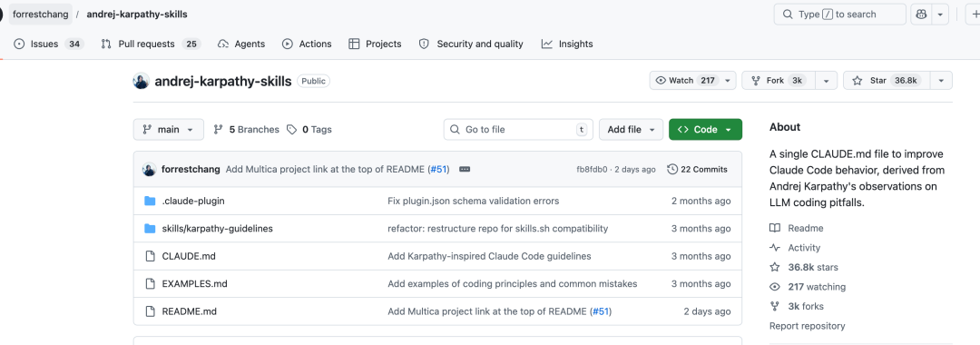
Task: Open the CLAUDE.md file
Action: (189, 256)
